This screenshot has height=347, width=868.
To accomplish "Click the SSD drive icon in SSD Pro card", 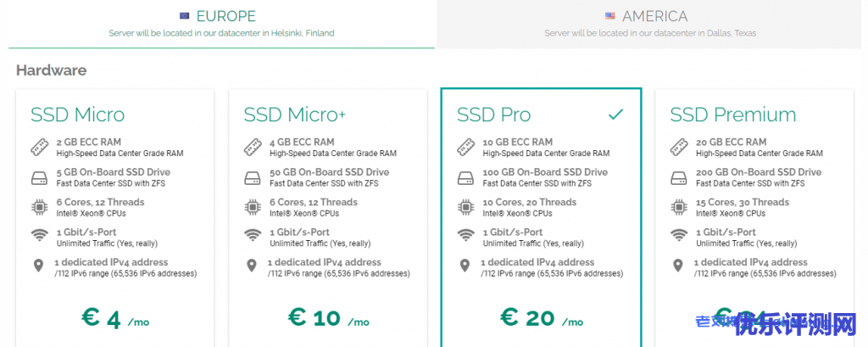I will point(465,178).
